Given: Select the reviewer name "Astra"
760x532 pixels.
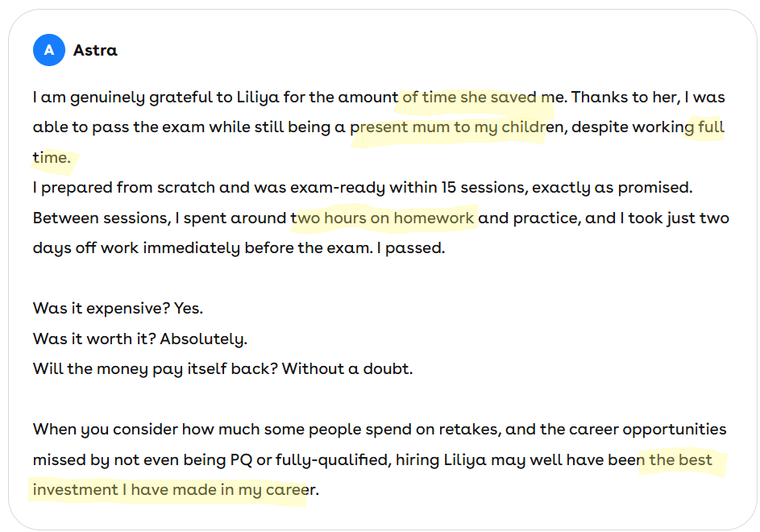Looking at the screenshot, I should coord(95,50).
